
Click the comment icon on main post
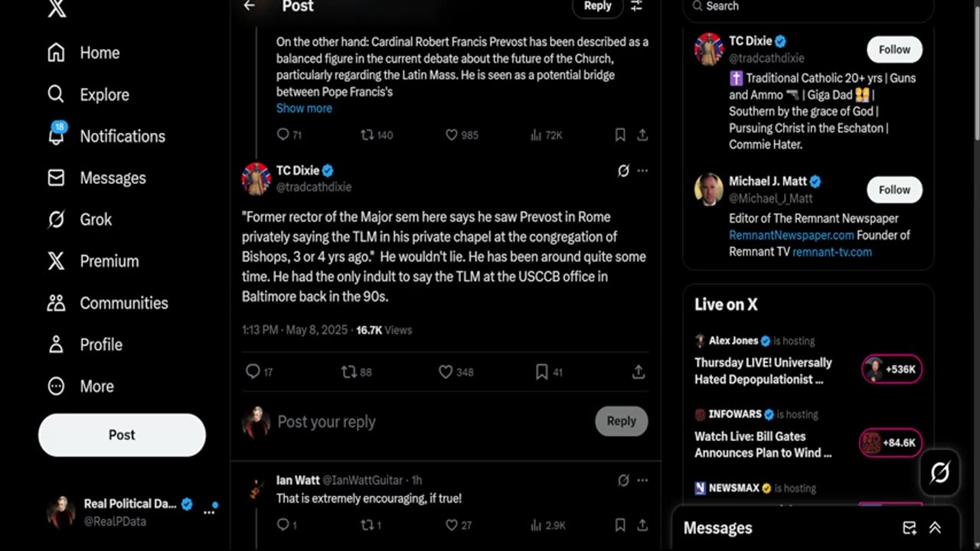253,372
